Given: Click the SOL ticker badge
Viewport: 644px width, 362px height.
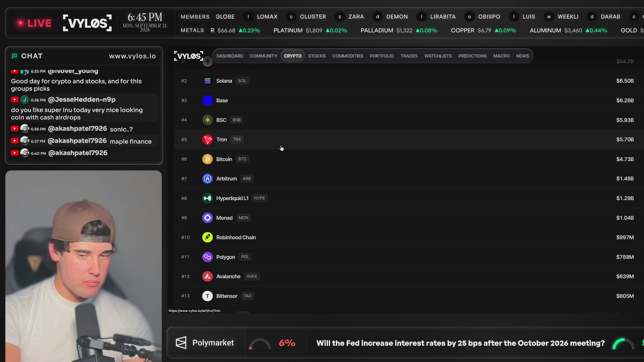Looking at the screenshot, I should 242,81.
